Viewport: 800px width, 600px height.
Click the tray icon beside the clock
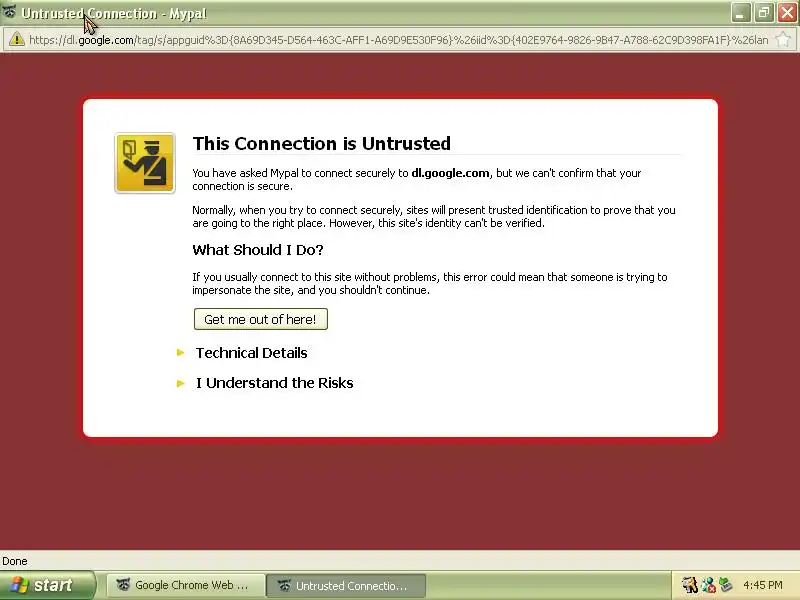tap(726, 585)
